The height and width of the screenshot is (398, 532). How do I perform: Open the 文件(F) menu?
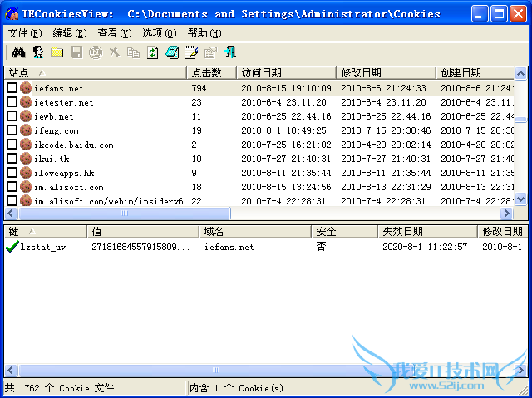25,33
